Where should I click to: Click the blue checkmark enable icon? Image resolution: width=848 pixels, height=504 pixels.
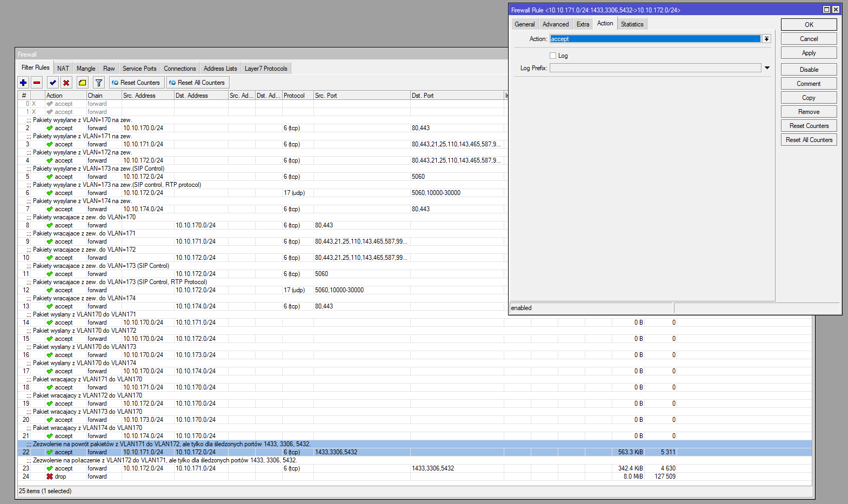tap(52, 83)
